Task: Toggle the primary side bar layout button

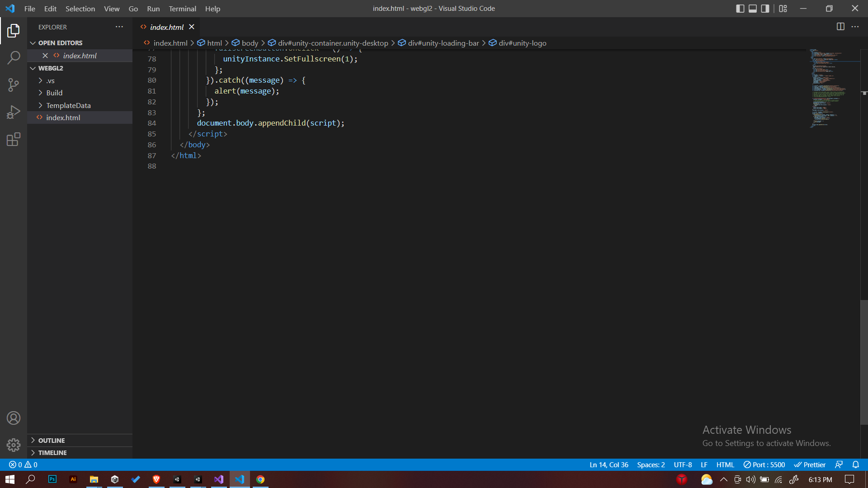Action: click(740, 9)
